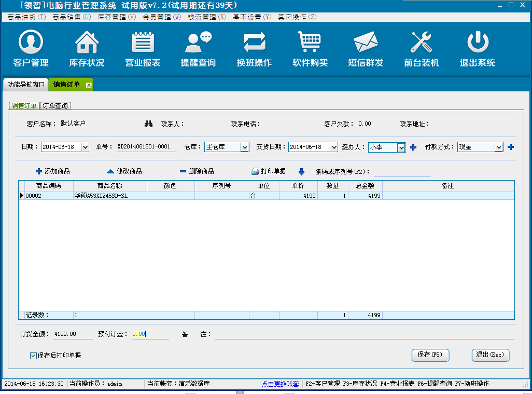
Task: Open 提醒查询 reminder query icon
Action: click(198, 43)
